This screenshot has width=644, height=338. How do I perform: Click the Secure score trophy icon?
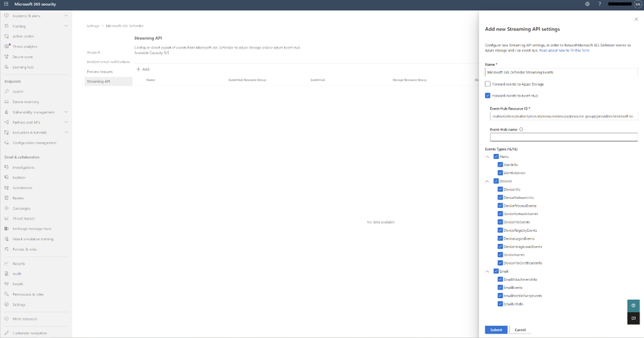tap(6, 57)
